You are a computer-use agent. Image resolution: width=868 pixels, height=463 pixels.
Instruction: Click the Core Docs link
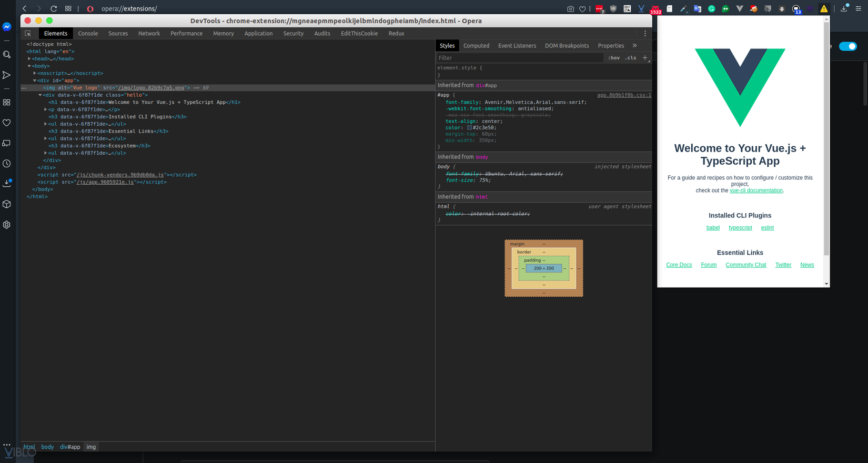[x=679, y=265]
